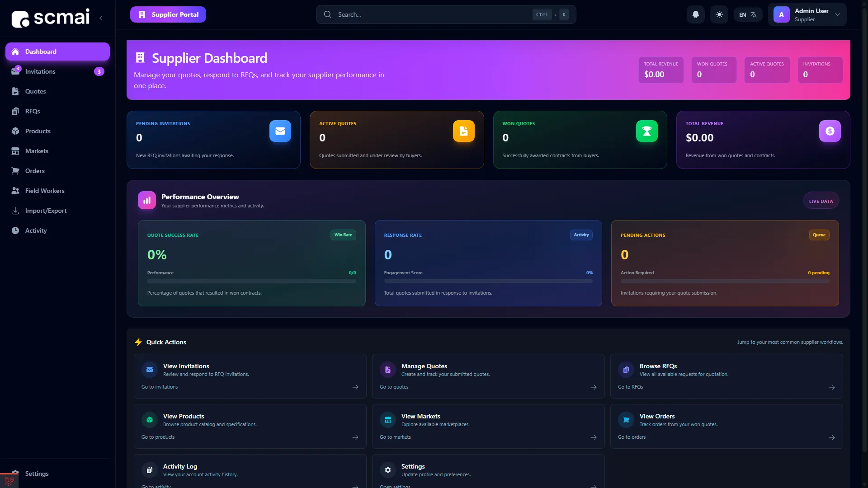Click the Markets storefront icon in sidebar
868x488 pixels.
(15, 151)
